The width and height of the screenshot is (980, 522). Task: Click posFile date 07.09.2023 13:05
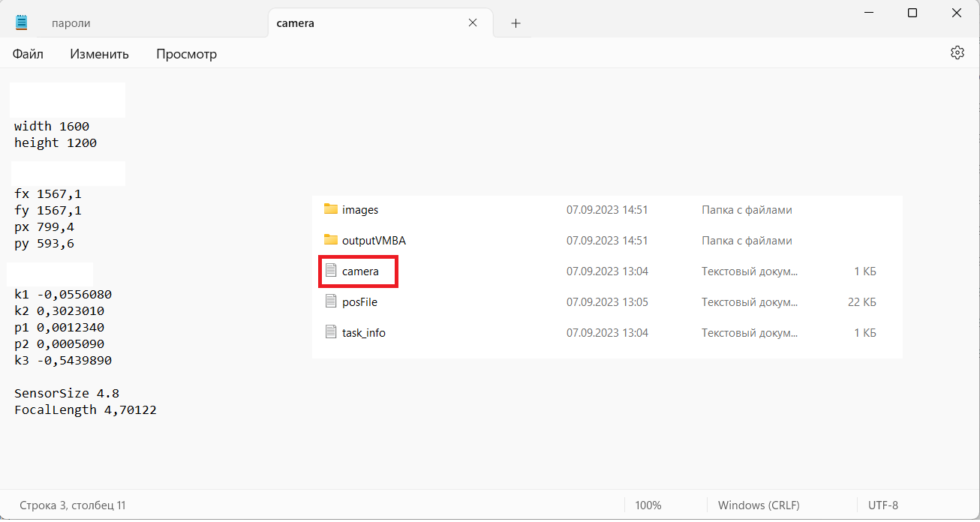tap(607, 302)
